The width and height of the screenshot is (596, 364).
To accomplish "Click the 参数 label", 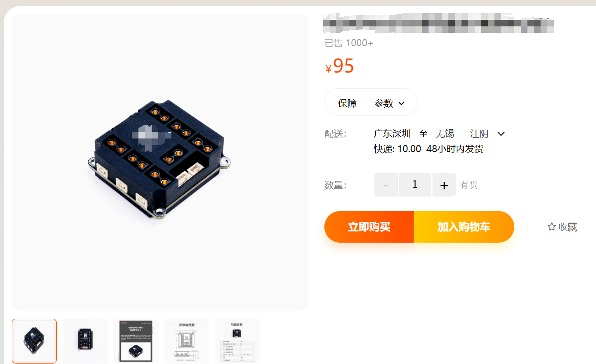I will (384, 103).
